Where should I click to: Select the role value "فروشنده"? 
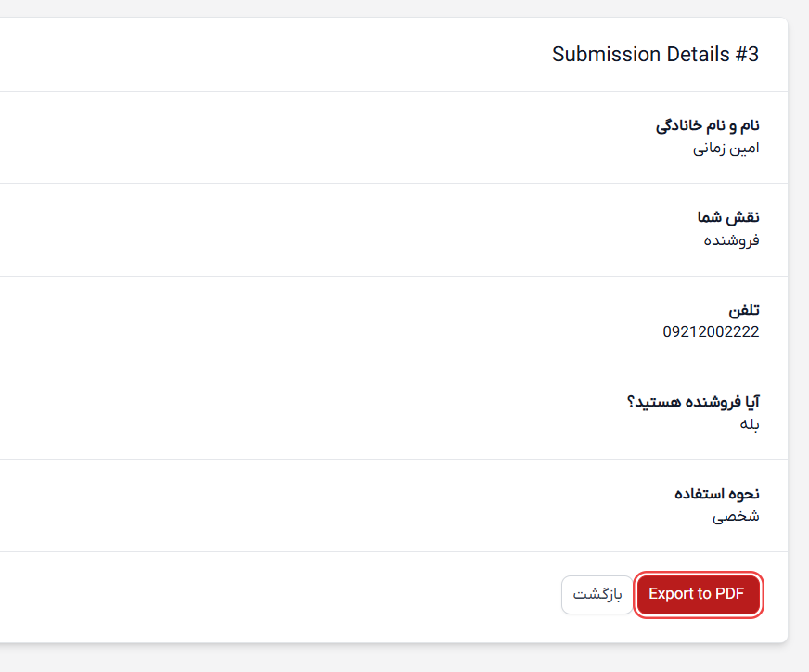click(731, 240)
